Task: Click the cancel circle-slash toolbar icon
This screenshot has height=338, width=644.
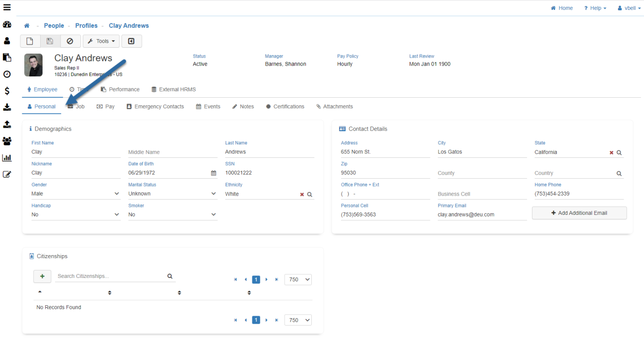Action: pyautogui.click(x=70, y=41)
